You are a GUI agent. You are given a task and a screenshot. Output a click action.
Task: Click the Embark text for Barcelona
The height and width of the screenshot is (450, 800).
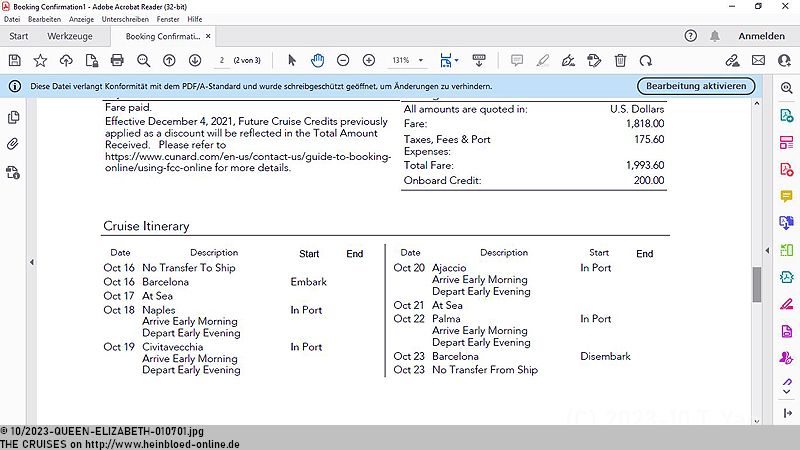(308, 282)
